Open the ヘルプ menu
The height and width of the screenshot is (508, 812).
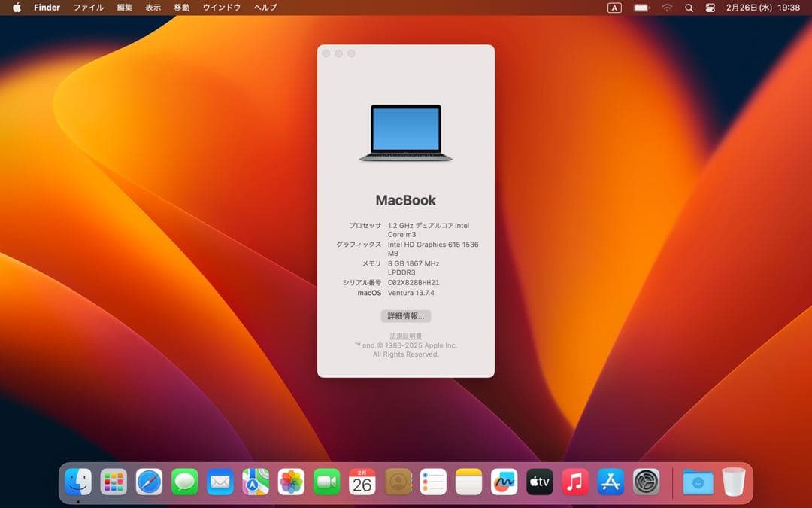265,8
